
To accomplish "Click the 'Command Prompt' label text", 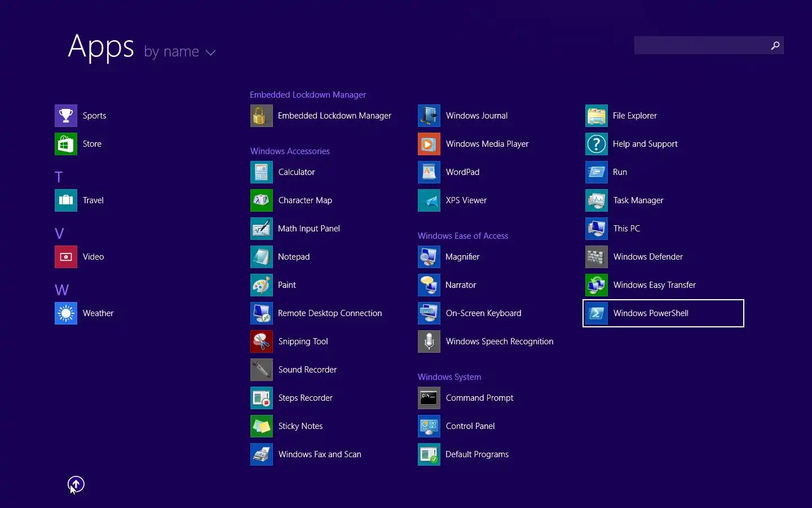I will click(479, 398).
